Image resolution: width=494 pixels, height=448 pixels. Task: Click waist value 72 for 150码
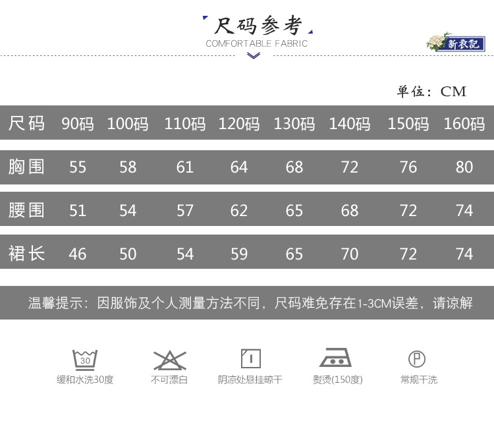[408, 210]
